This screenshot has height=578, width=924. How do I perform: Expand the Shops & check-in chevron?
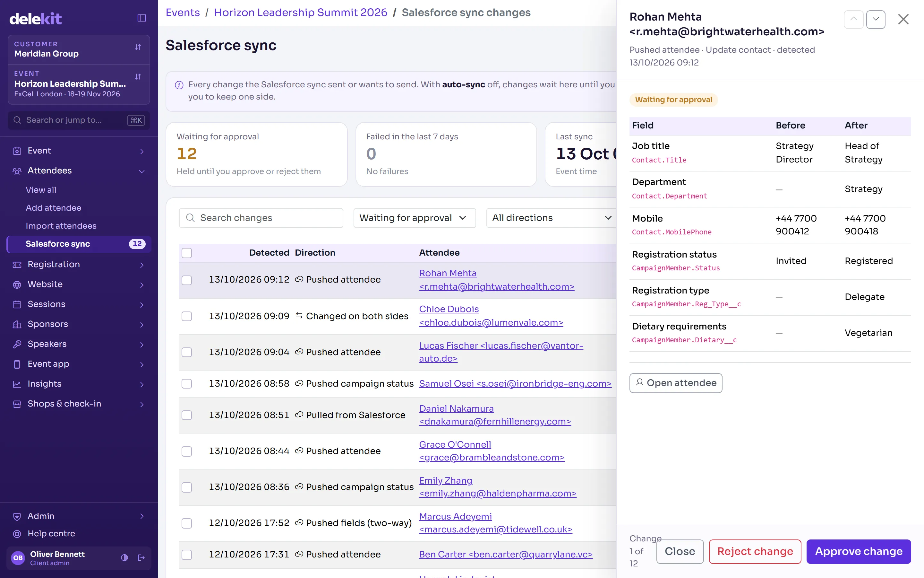pos(142,405)
